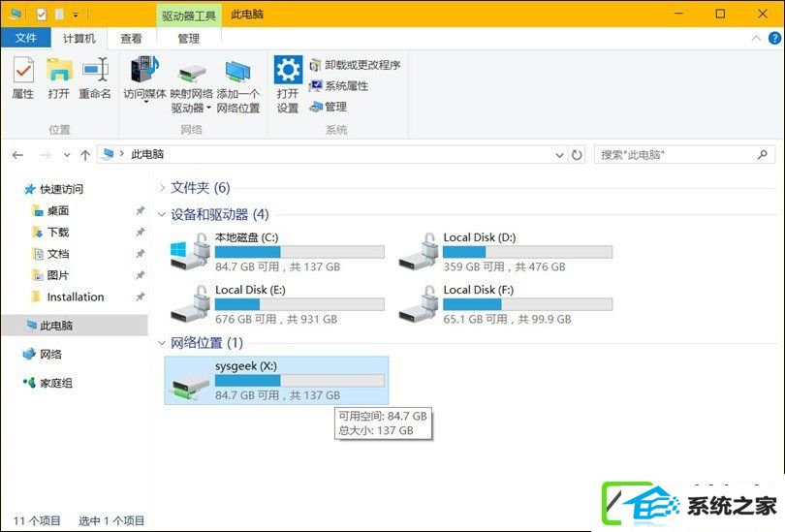Select the Local Disk (D:) drive icon
This screenshot has width=785, height=532.
point(419,252)
